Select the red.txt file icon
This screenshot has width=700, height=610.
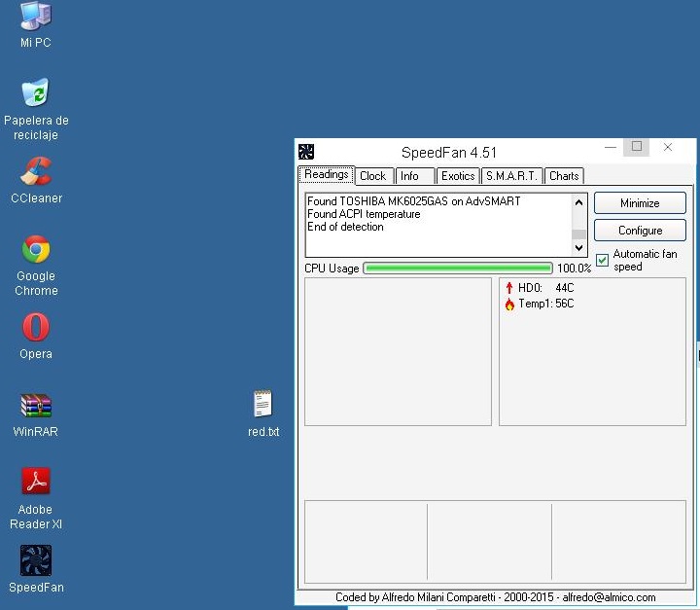(263, 413)
